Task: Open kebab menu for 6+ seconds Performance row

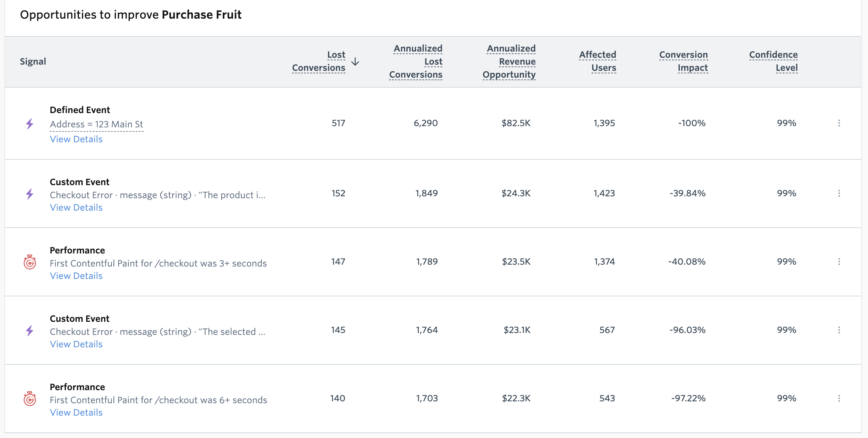Action: (839, 398)
